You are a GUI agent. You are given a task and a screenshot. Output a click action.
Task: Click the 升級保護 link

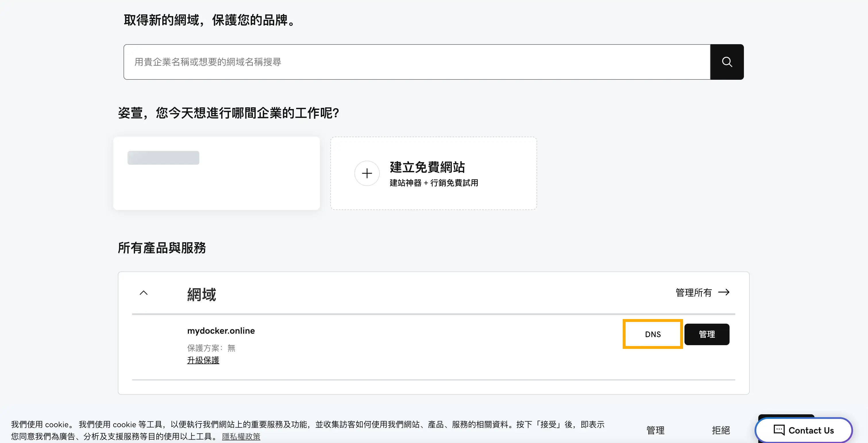point(203,360)
